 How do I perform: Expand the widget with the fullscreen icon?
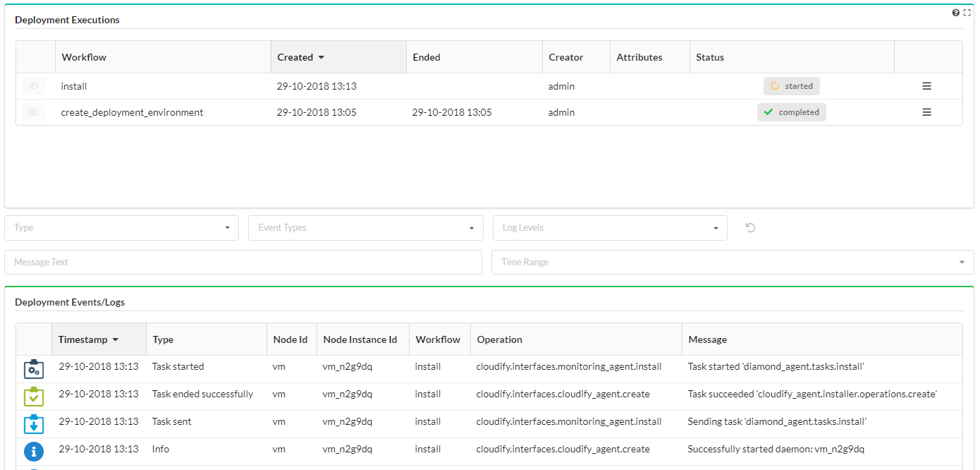(967, 13)
